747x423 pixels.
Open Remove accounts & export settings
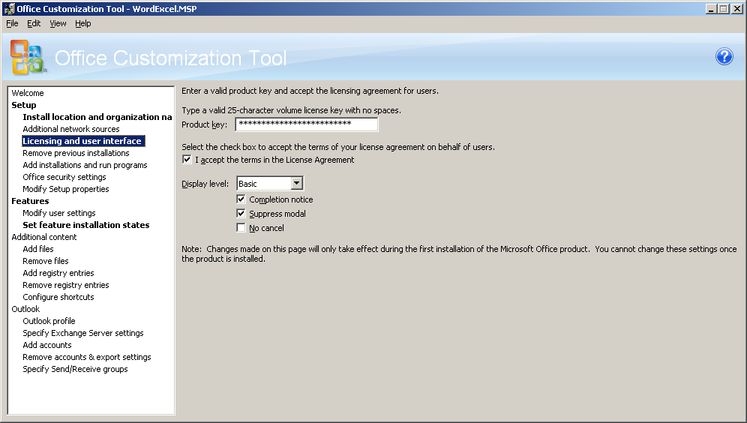coord(87,357)
